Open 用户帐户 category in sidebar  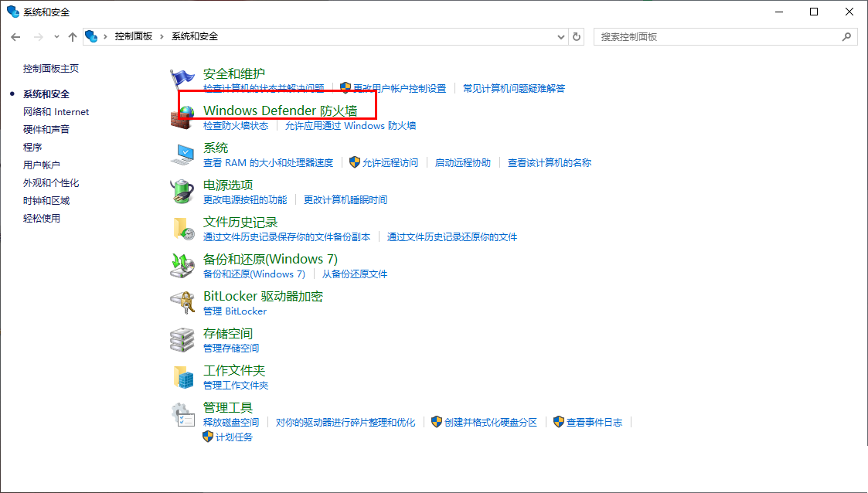[x=42, y=165]
